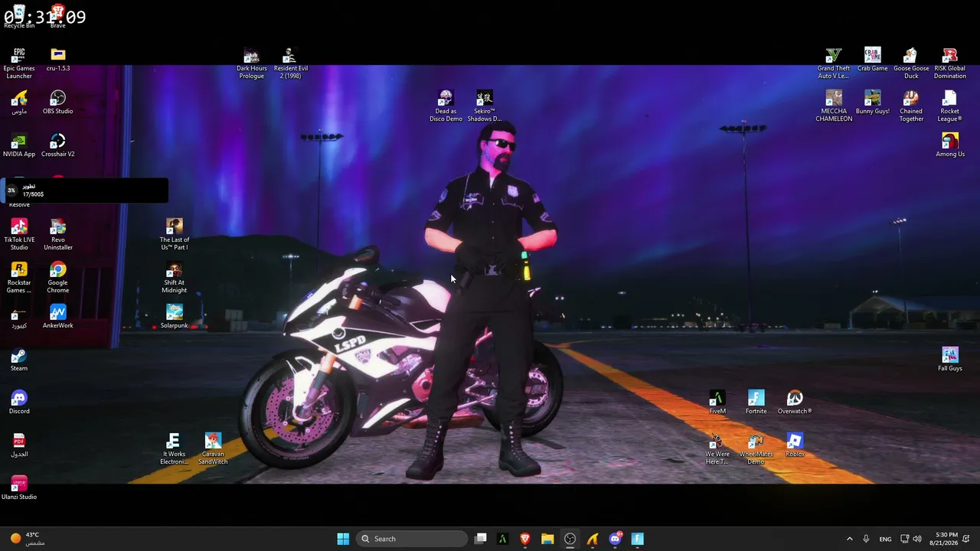Open the clock showing 5:30 PM
The width and height of the screenshot is (980, 551).
[x=946, y=539]
